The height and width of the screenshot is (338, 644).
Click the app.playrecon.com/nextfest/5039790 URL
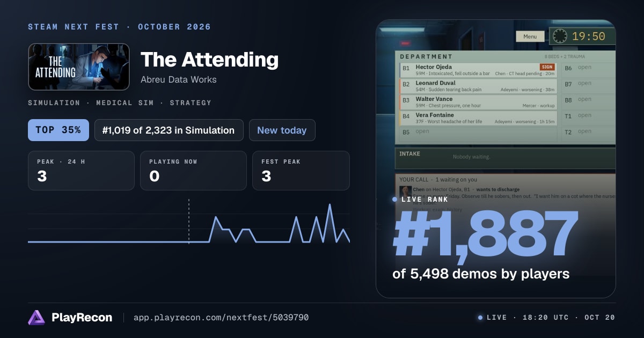(x=221, y=318)
